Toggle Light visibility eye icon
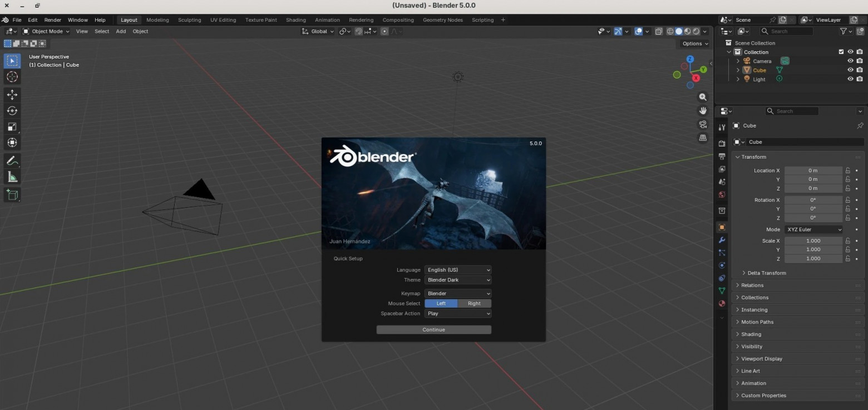The image size is (868, 410). pos(850,79)
